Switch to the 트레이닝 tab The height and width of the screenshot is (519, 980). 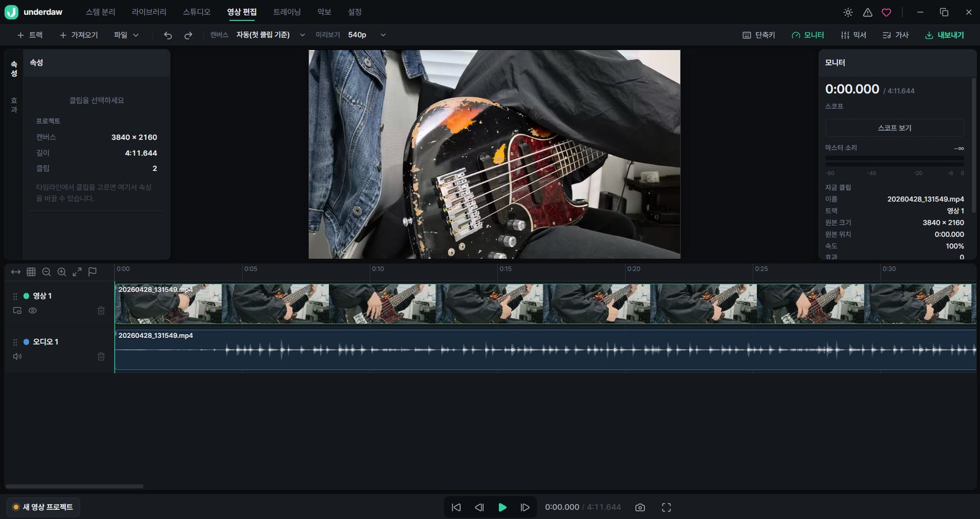[x=287, y=12]
